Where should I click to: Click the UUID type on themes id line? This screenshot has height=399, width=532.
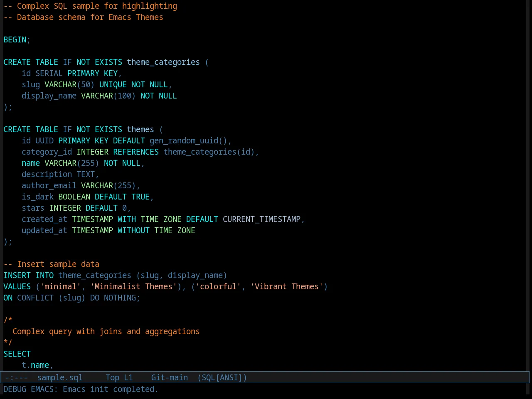[x=44, y=140]
